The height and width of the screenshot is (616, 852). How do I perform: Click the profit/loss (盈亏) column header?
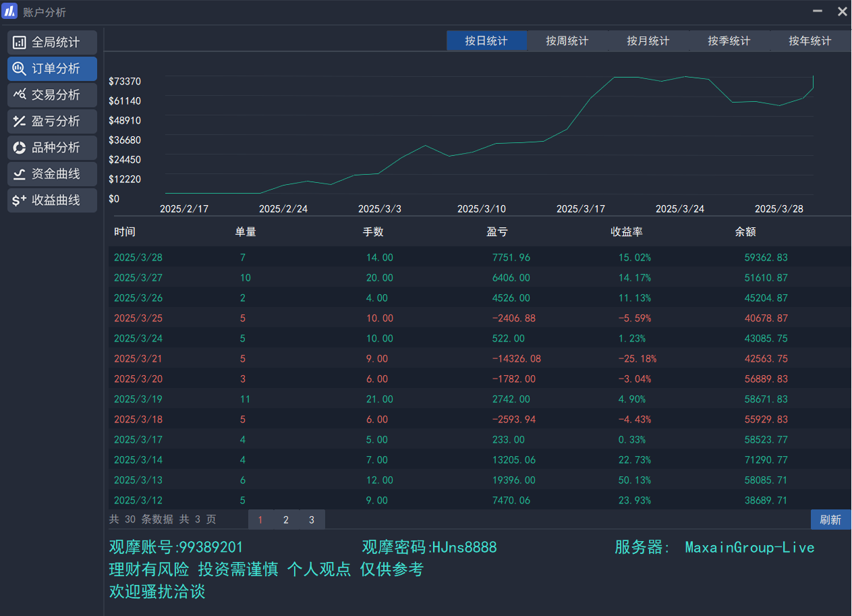tap(497, 232)
